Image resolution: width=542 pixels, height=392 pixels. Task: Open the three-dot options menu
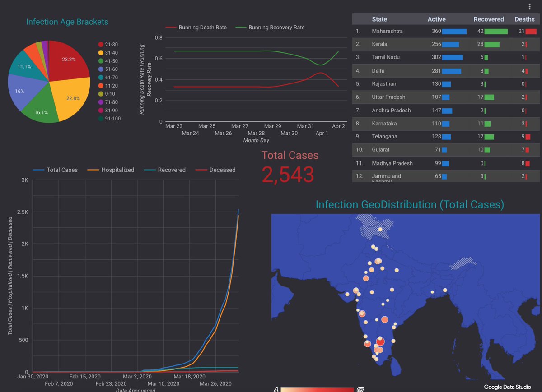point(530,7)
